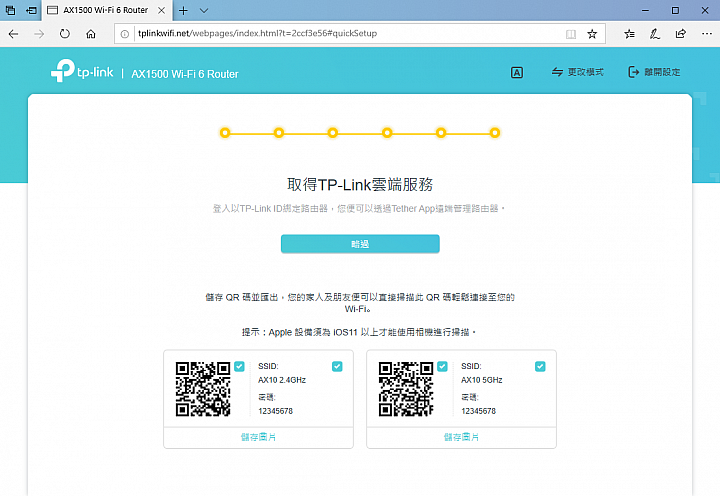This screenshot has width=720, height=496.
Task: Click 更改模式 change mode button
Action: (578, 72)
